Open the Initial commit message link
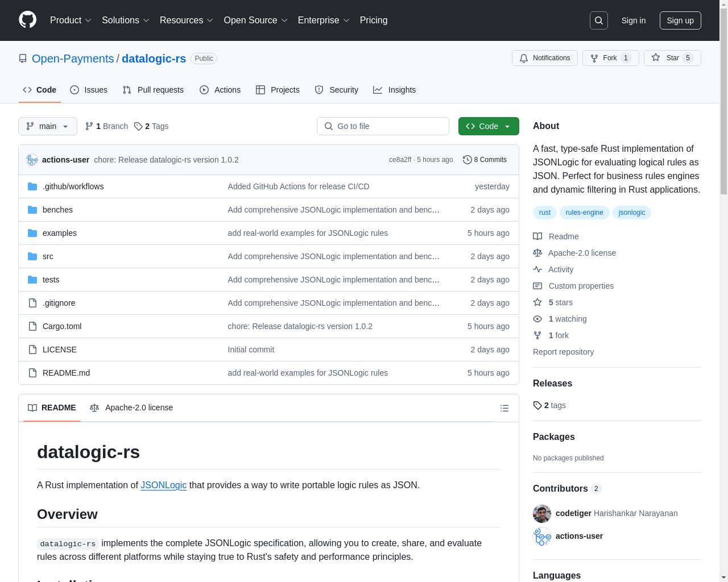728x582 pixels. (251, 350)
